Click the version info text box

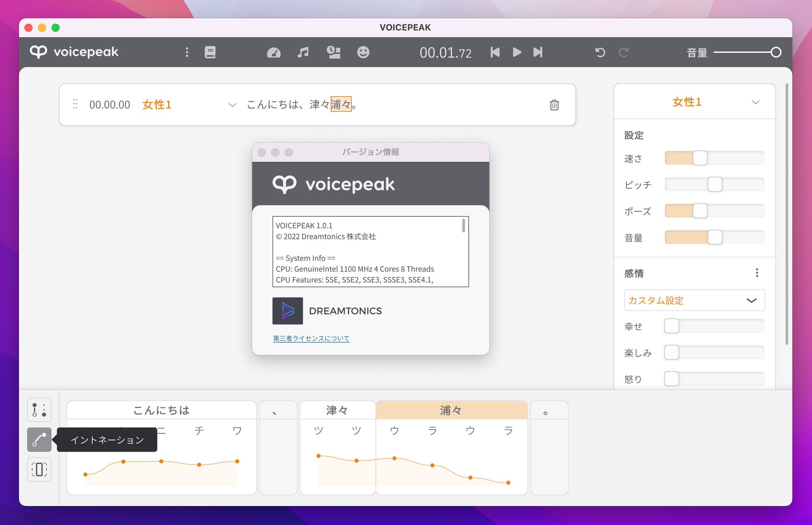(370, 252)
